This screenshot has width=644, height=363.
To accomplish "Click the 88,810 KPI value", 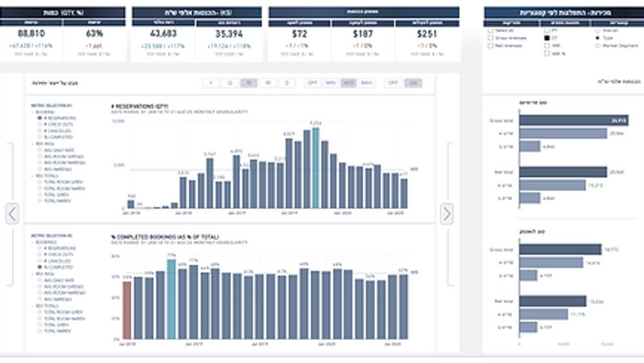I will 32,34.
